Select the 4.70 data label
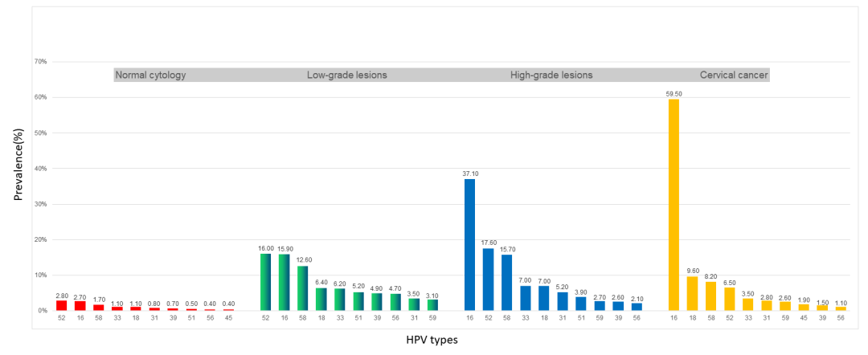This screenshot has height=355, width=868. (x=395, y=288)
